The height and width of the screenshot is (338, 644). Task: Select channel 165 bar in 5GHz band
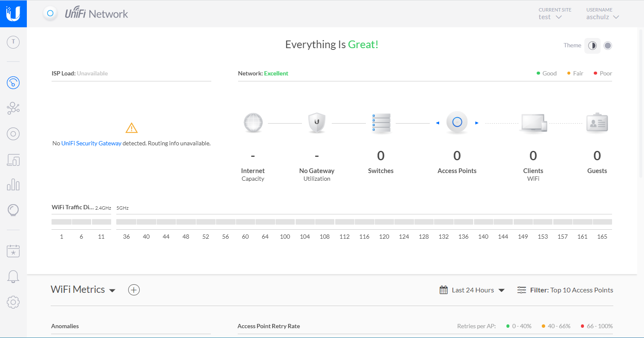coord(602,222)
